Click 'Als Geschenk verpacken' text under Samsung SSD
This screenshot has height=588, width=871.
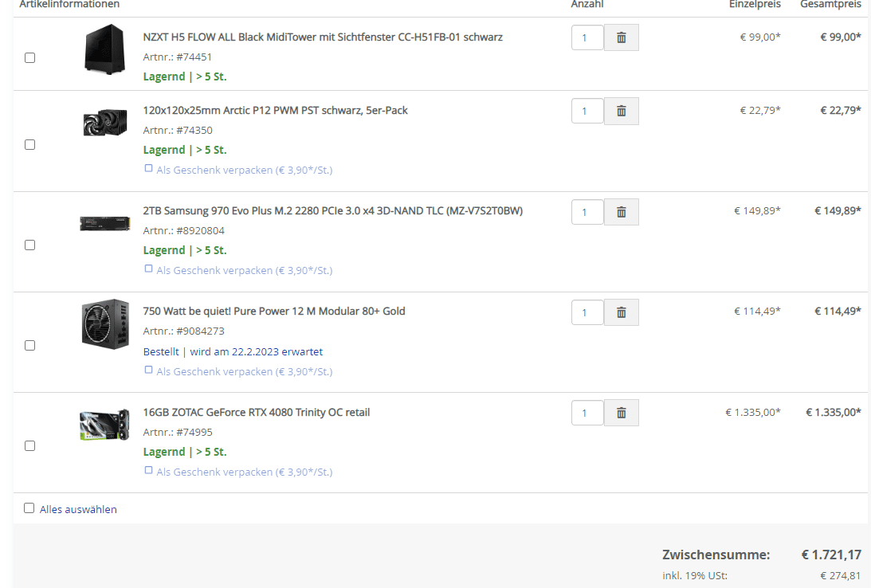pos(245,270)
